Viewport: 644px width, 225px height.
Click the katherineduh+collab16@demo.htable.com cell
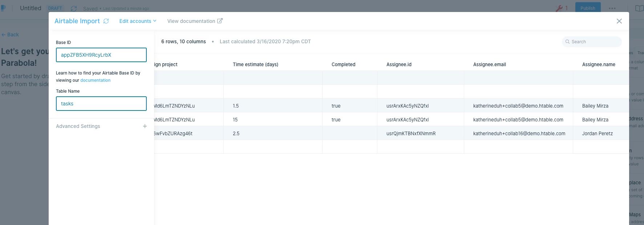(518, 133)
